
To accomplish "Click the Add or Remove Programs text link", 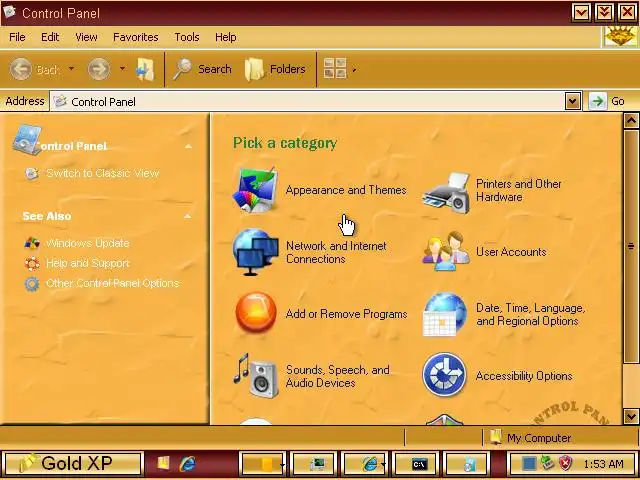I will point(347,313).
